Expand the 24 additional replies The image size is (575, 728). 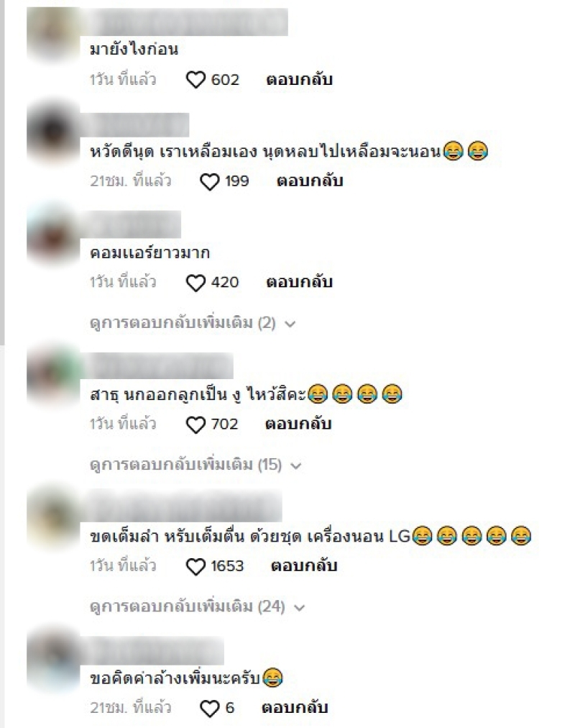pyautogui.click(x=197, y=607)
